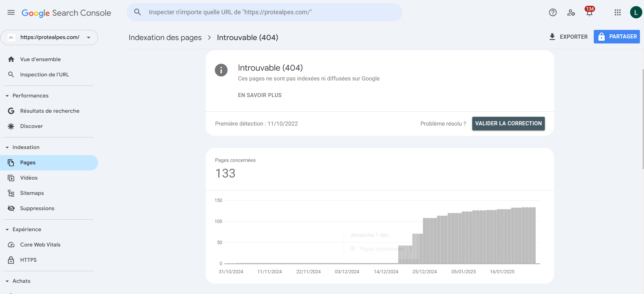Viewport: 644px width, 294px height.
Task: Click the help question mark icon
Action: (553, 13)
